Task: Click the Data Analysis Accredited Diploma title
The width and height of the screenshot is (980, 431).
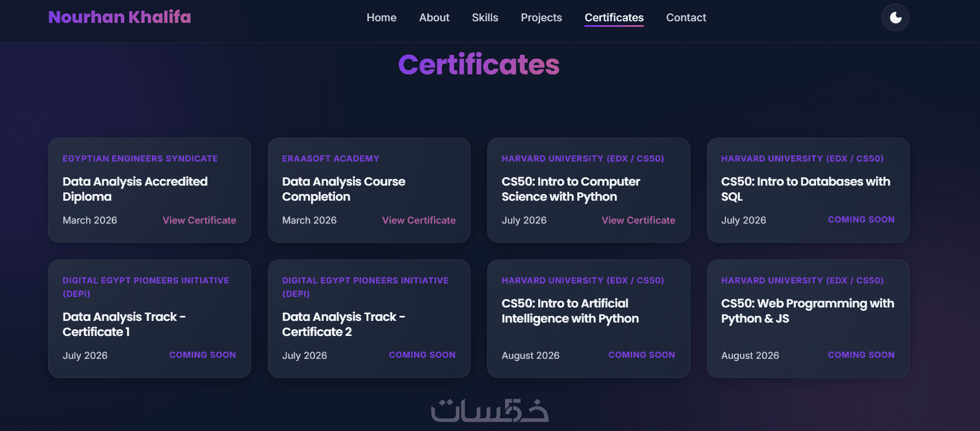Action: (135, 189)
